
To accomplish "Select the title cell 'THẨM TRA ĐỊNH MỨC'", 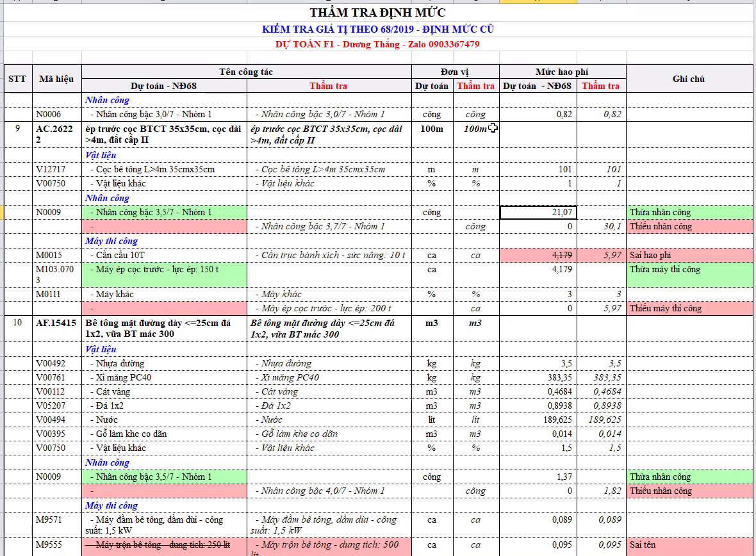I will point(377,13).
